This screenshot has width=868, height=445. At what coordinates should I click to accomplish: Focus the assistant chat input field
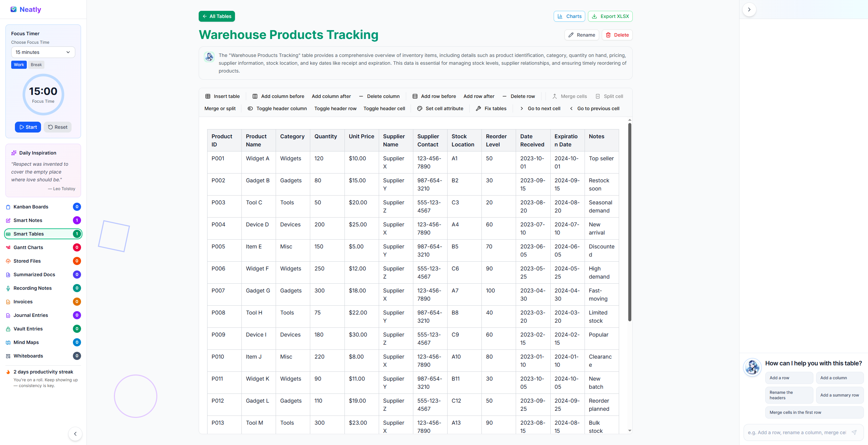click(797, 432)
